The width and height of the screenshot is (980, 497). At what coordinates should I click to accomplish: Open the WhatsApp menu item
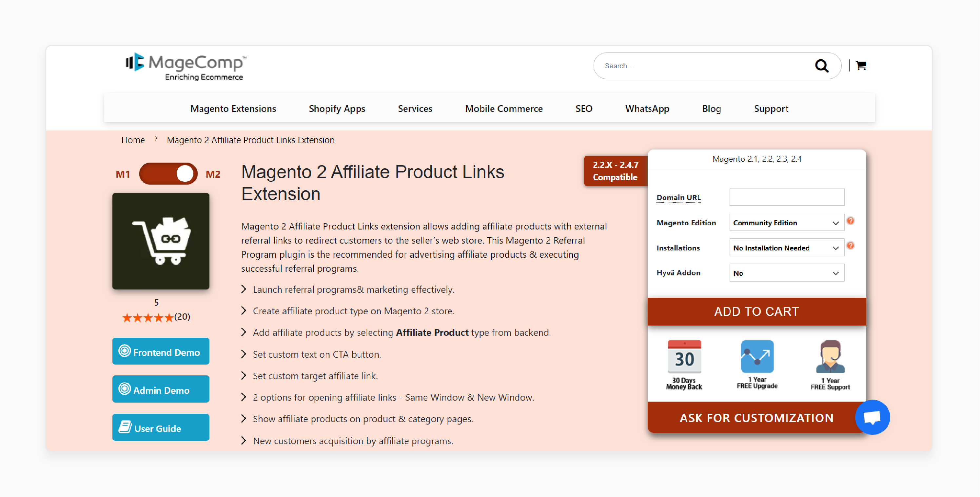click(647, 109)
